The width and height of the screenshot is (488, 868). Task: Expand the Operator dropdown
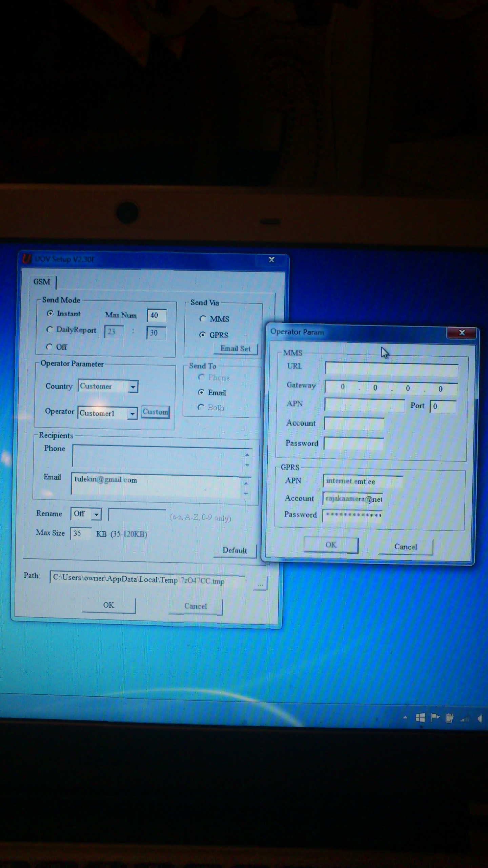pyautogui.click(x=133, y=413)
